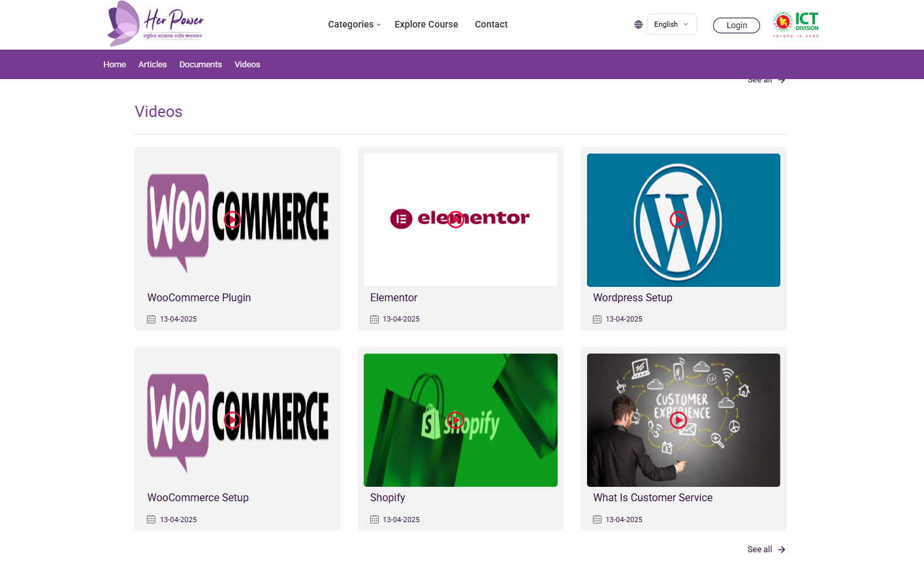Screen dimensions: 924x562
Task: Click See all link below videos
Action: [x=766, y=550]
